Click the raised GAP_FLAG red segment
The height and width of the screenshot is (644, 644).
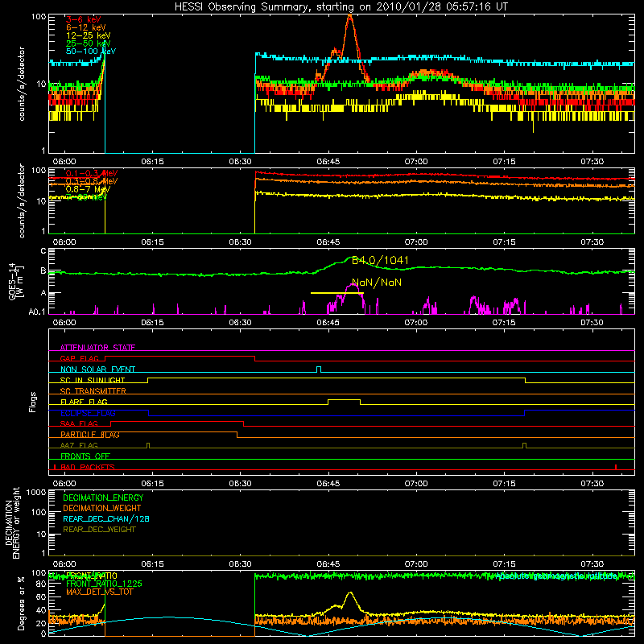click(x=180, y=356)
